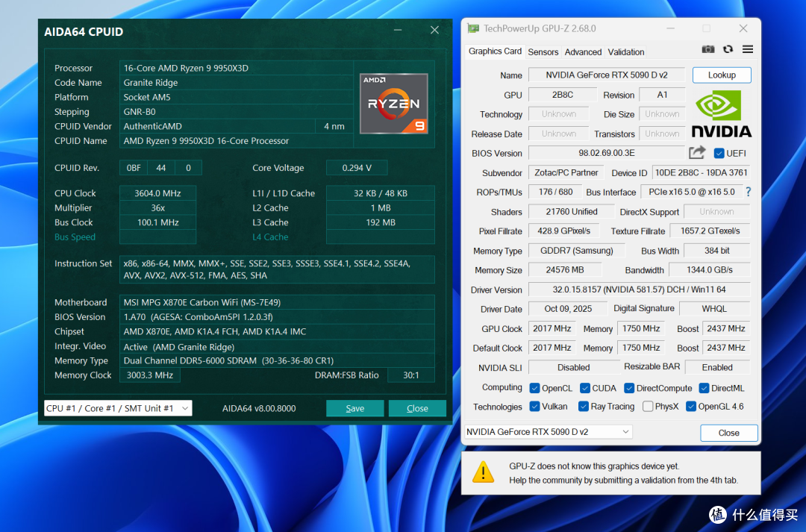
Task: Toggle the DirectCompute checkbox
Action: click(x=629, y=388)
